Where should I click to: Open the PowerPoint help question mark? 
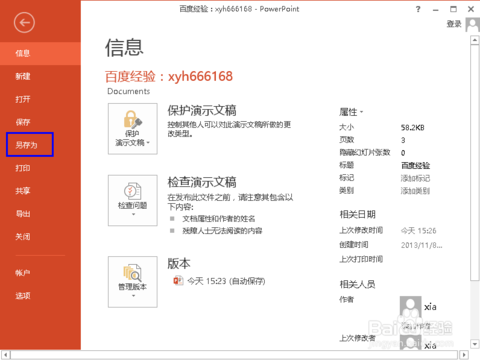418,9
